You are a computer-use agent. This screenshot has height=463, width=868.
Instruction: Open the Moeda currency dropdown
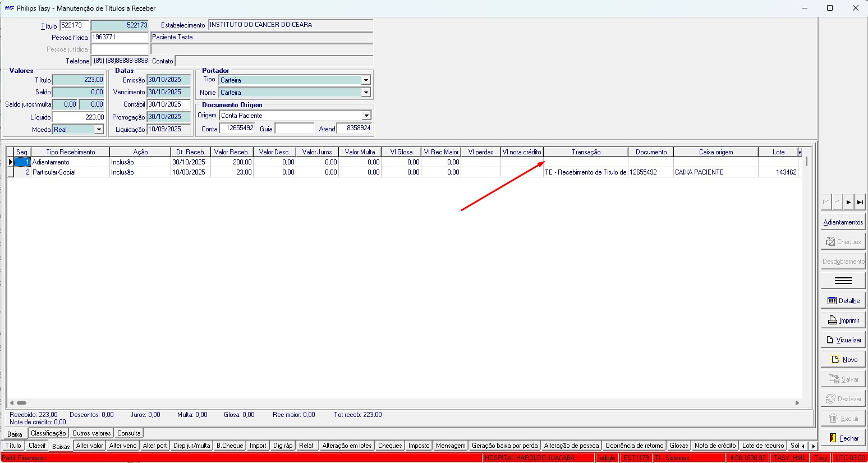pos(99,130)
